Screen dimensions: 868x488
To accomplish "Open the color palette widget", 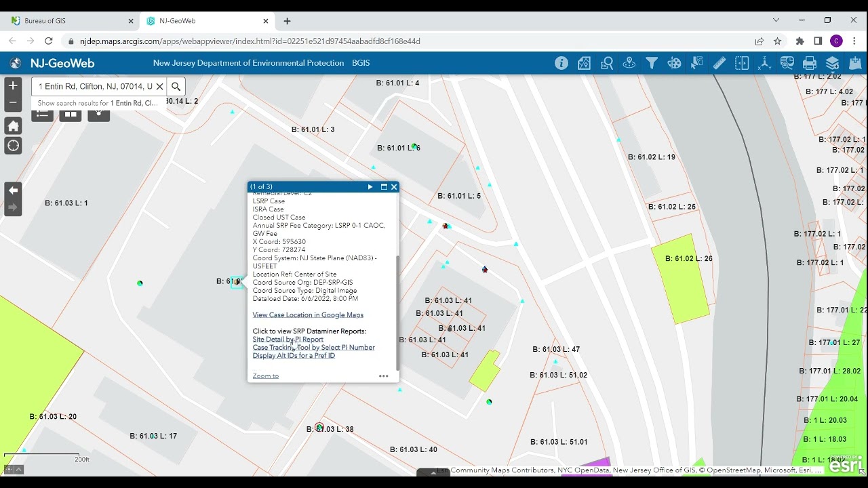I will click(674, 63).
